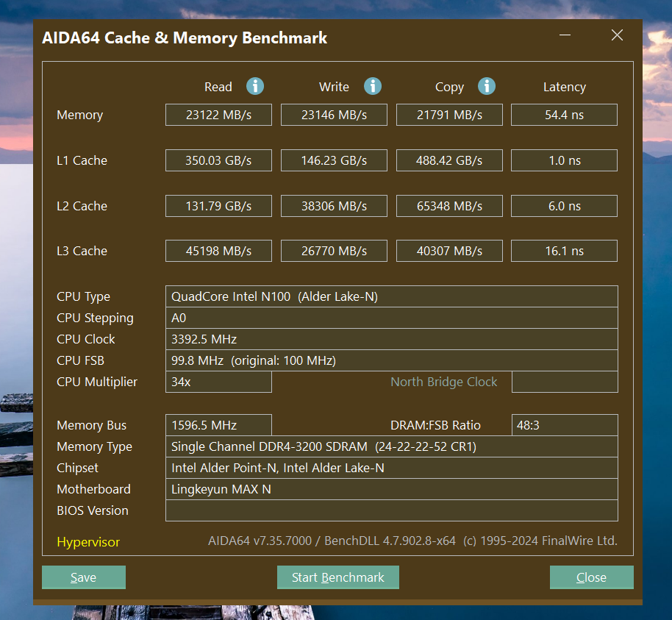
Task: Save the benchmark results
Action: pyautogui.click(x=84, y=577)
